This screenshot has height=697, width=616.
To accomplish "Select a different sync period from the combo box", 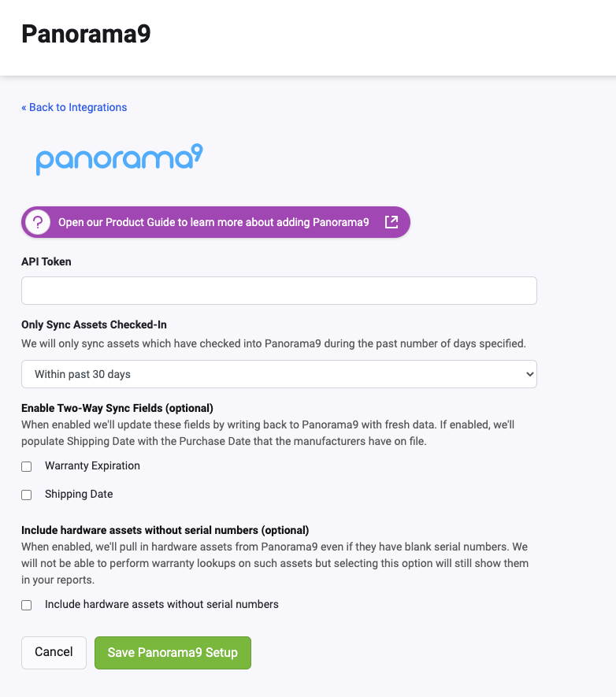I will click(279, 373).
